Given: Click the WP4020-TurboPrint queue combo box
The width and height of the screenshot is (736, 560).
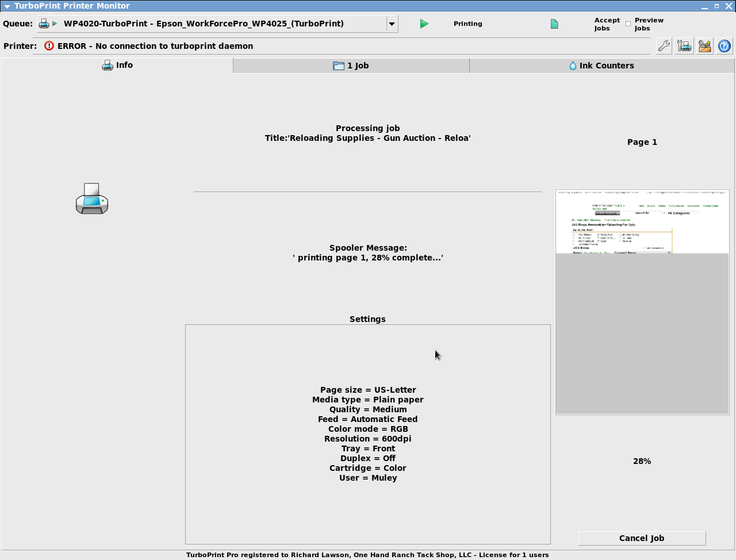Looking at the screenshot, I should 213,24.
